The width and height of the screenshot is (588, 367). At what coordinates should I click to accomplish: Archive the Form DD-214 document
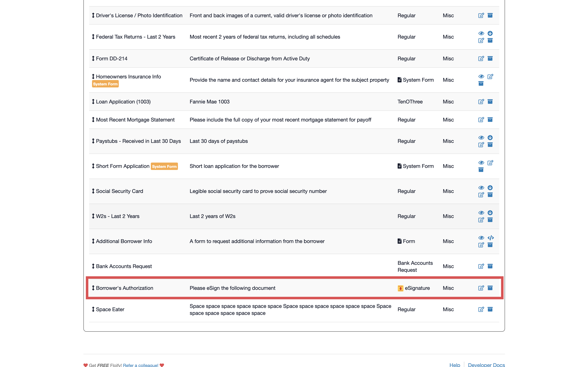tap(490, 58)
